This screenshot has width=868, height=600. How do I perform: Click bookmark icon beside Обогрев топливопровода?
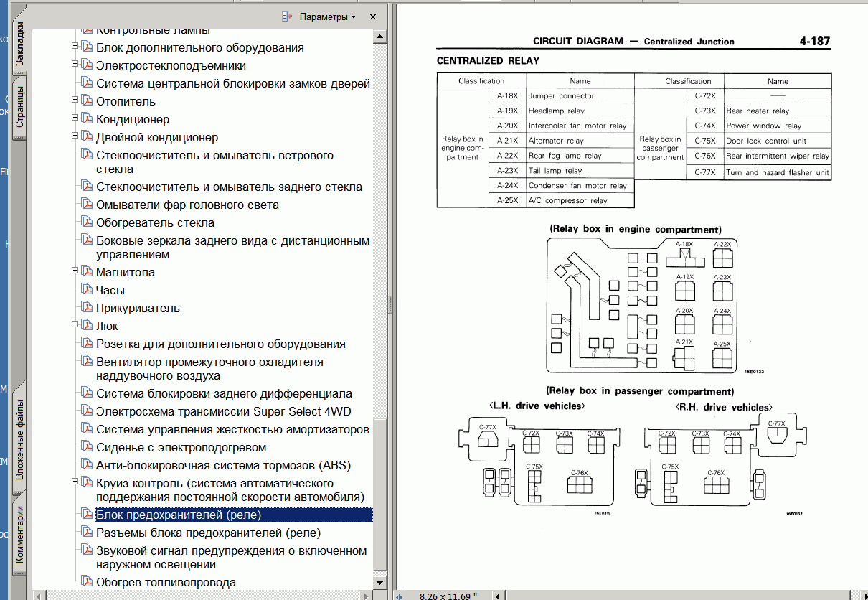(87, 582)
